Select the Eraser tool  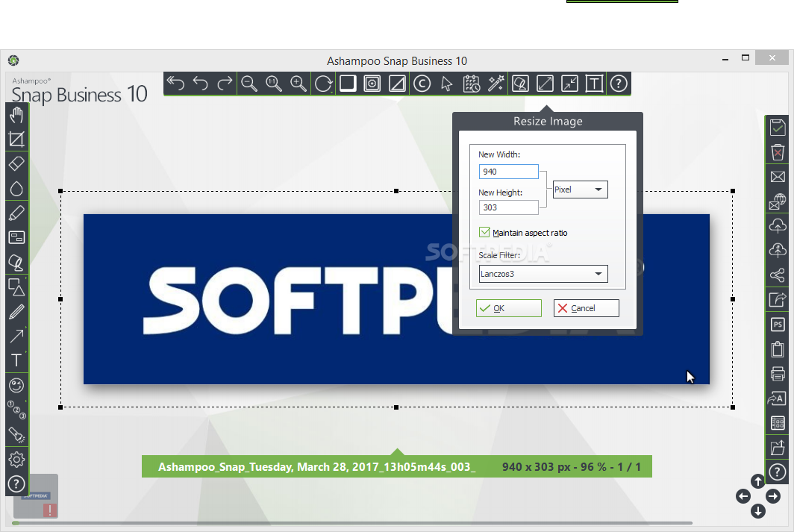pyautogui.click(x=16, y=164)
